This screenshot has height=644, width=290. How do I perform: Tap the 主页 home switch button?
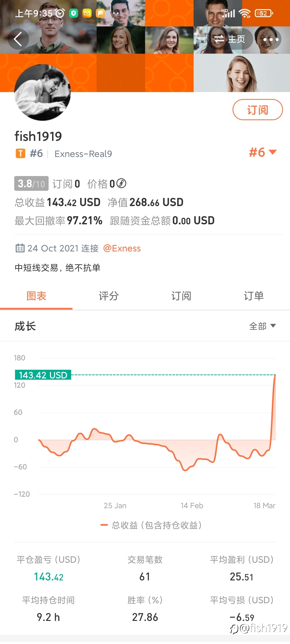pos(230,39)
